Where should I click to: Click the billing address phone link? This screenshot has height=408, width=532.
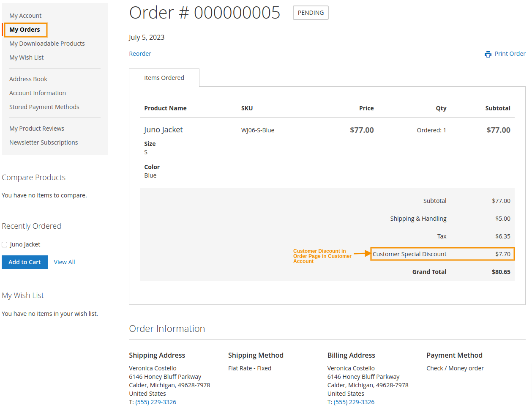point(354,402)
